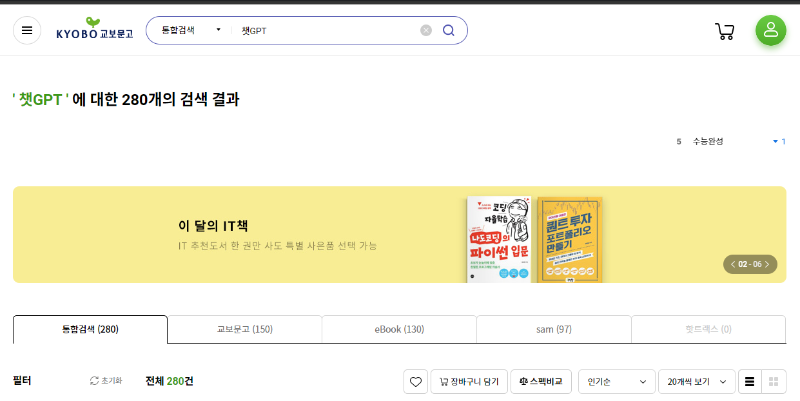Go to next banner slide arrow
Viewport: 800px width, 401px height.
pyautogui.click(x=767, y=264)
